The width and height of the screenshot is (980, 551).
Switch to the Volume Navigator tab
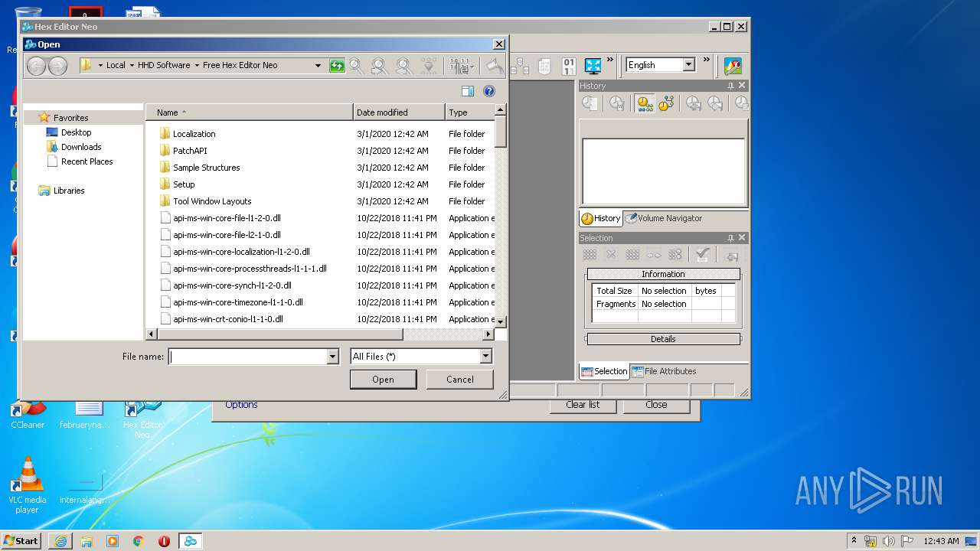click(664, 218)
